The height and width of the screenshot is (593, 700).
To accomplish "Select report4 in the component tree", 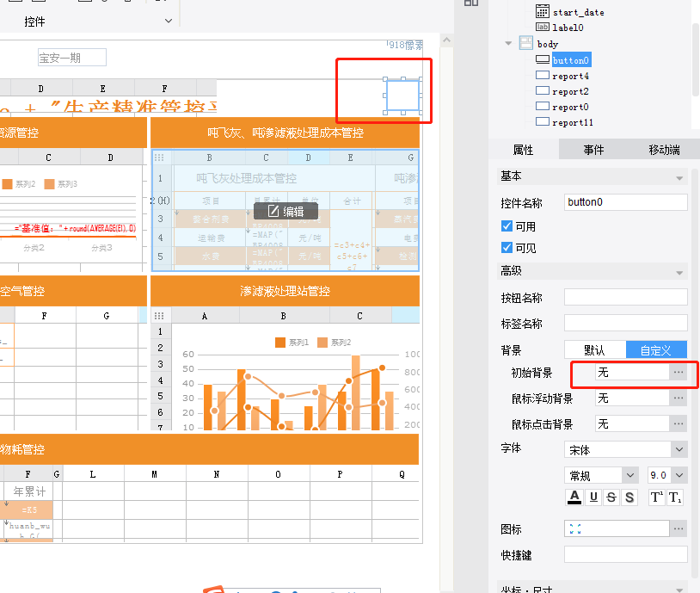I will [570, 76].
